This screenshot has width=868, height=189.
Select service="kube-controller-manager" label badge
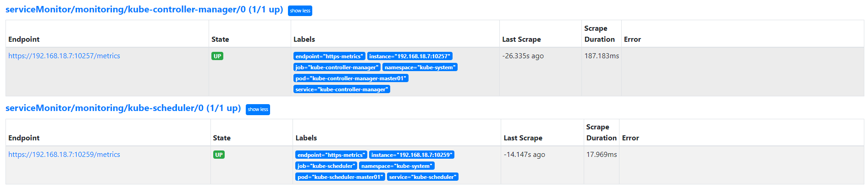[342, 89]
